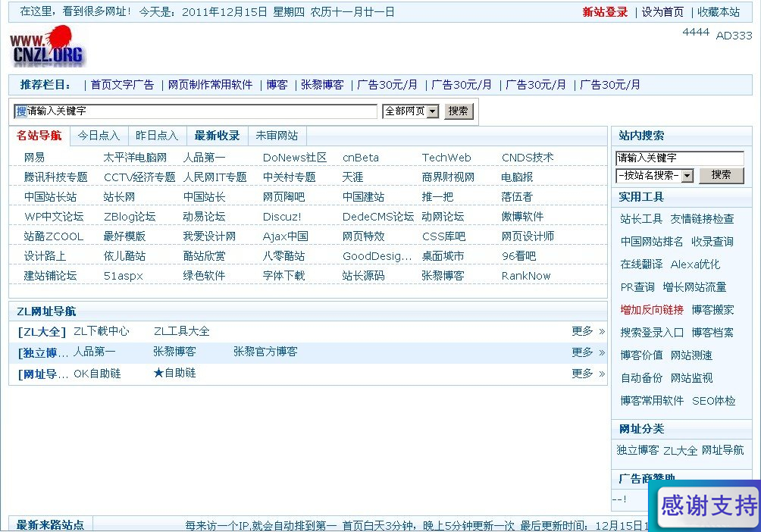Open the 51aspx link

click(124, 276)
